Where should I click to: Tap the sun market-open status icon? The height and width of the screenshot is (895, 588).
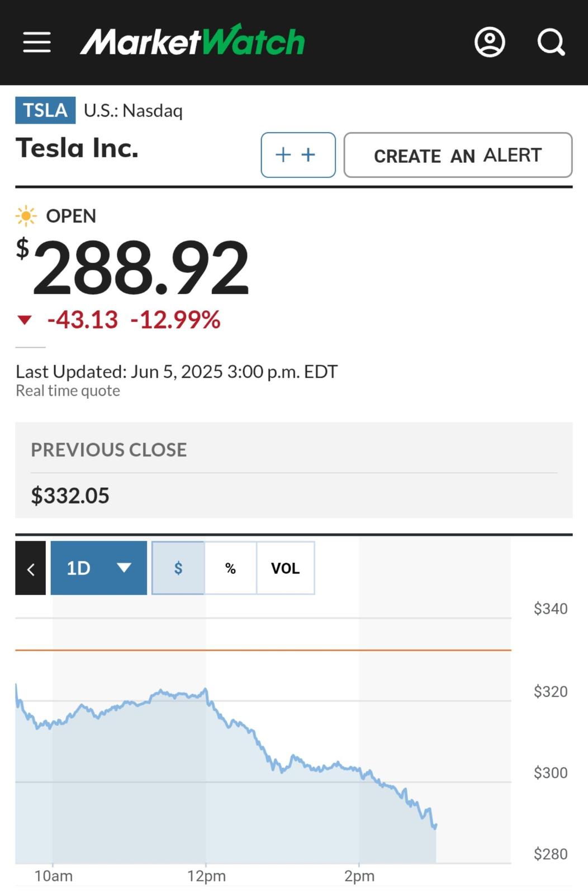26,216
